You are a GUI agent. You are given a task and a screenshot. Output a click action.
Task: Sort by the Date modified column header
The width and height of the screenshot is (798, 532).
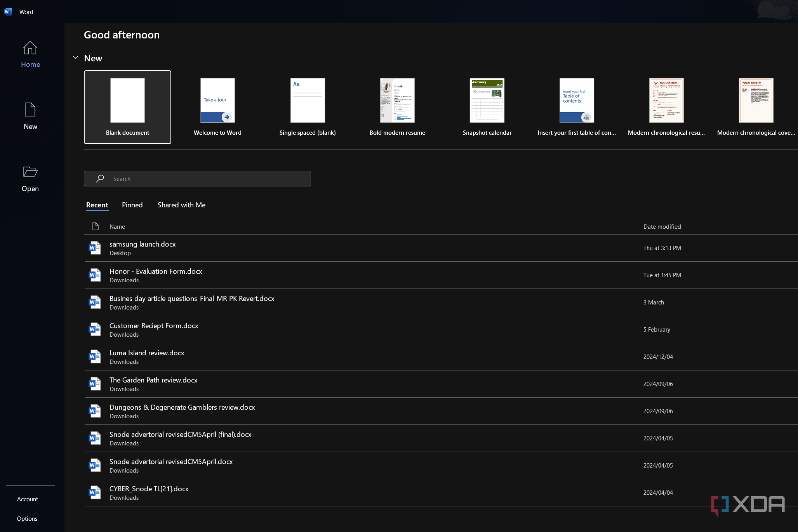[x=662, y=227]
